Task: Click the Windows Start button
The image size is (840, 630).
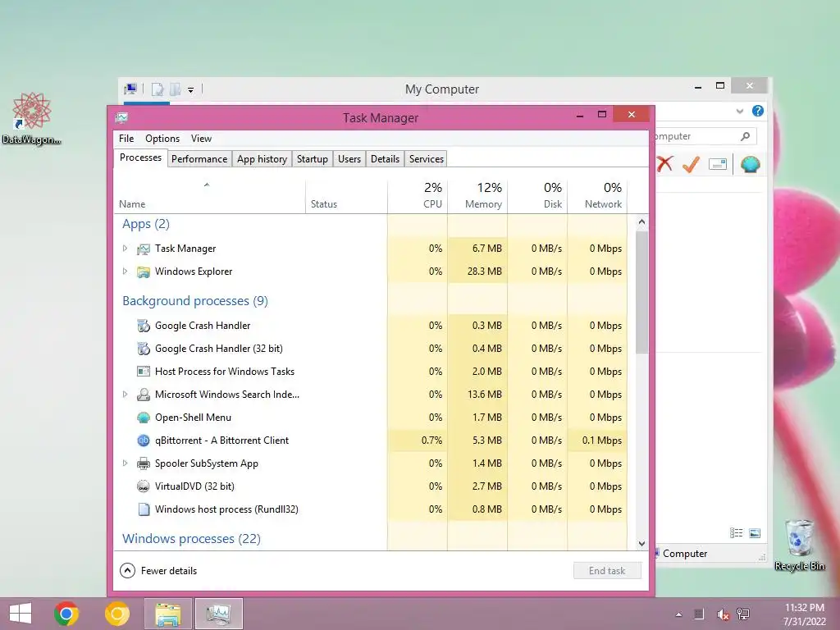Action: [x=21, y=614]
